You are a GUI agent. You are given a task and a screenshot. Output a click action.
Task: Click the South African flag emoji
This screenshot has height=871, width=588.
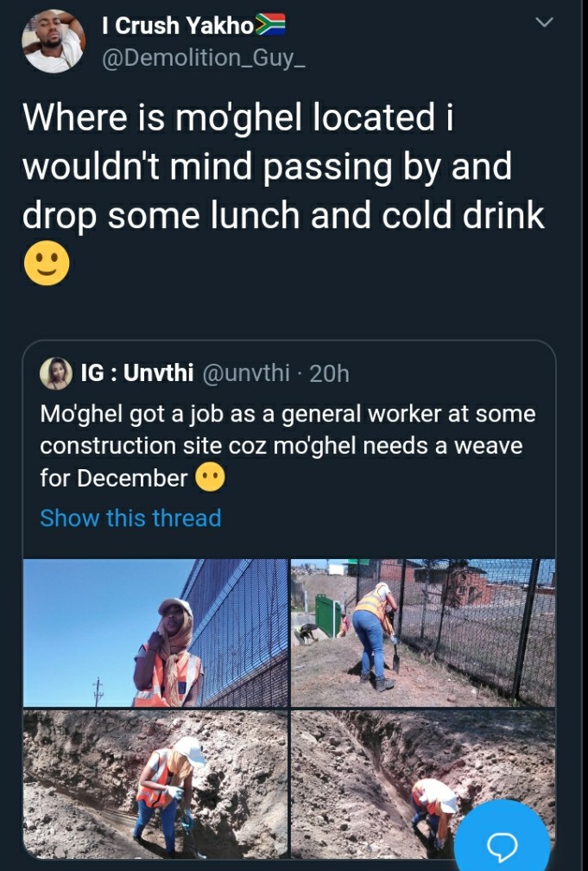(x=270, y=24)
